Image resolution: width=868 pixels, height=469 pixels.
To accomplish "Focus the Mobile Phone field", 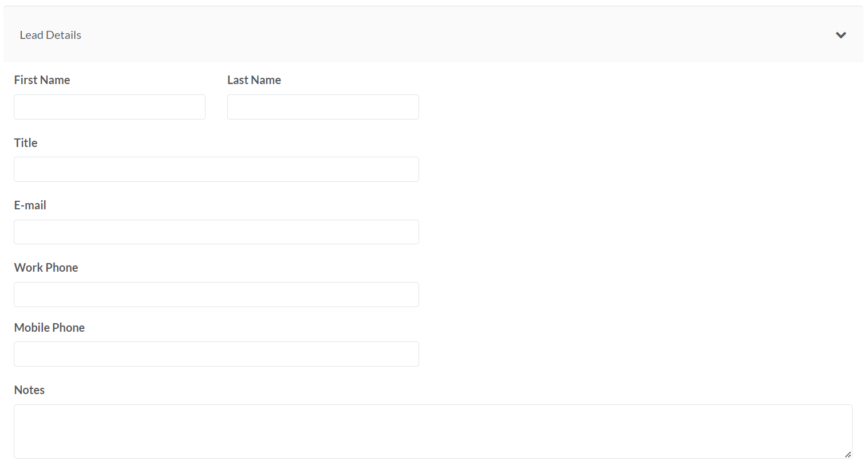I will click(216, 354).
